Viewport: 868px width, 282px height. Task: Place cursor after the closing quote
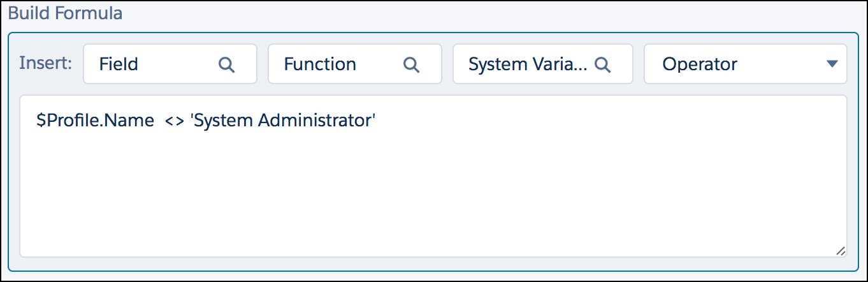point(379,121)
